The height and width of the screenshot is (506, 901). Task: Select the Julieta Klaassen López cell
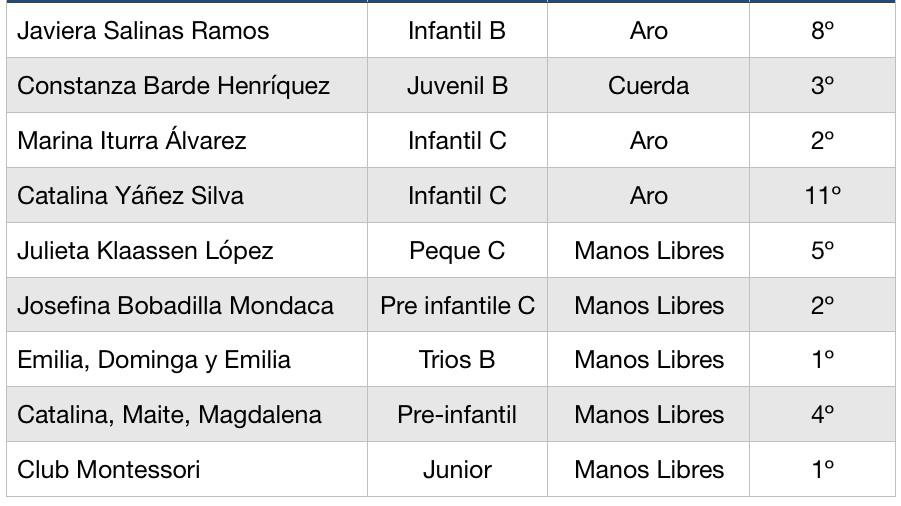click(187, 250)
